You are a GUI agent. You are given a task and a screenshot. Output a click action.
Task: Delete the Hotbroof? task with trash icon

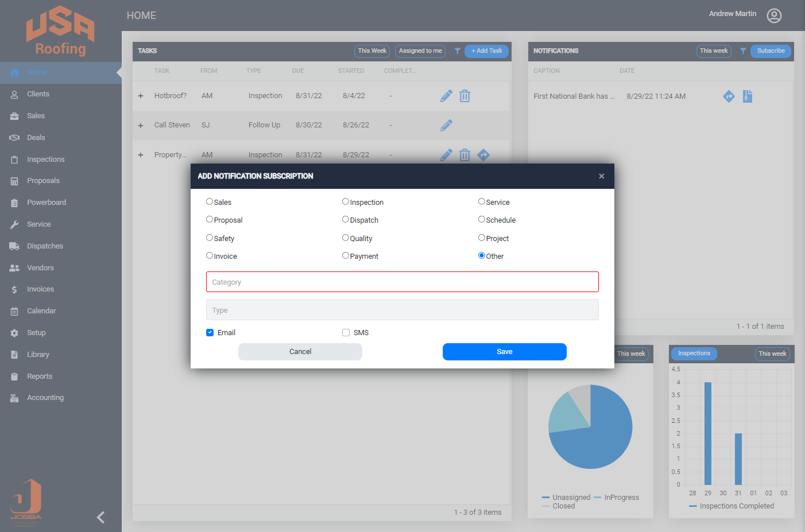pos(465,96)
